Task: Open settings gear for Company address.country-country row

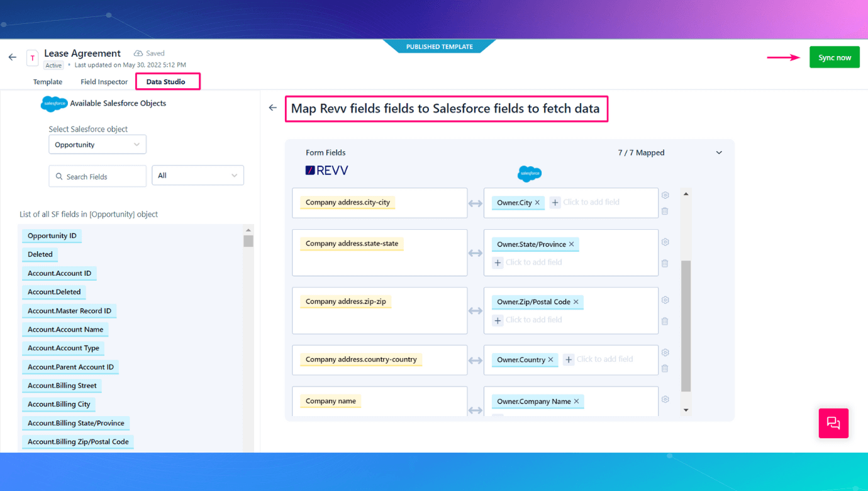Action: [x=665, y=353]
